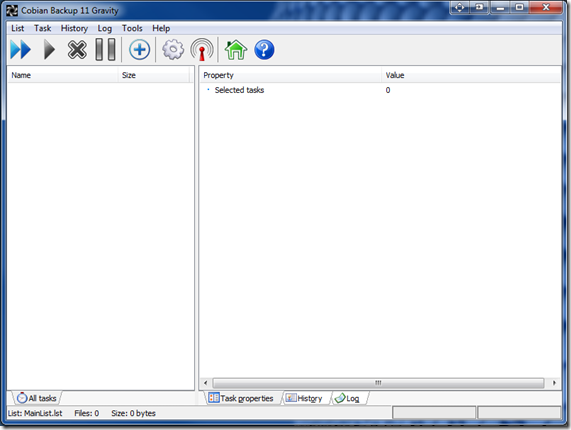Screen dimensions: 571x430
Task: Click the Value column header
Action: 470,75
